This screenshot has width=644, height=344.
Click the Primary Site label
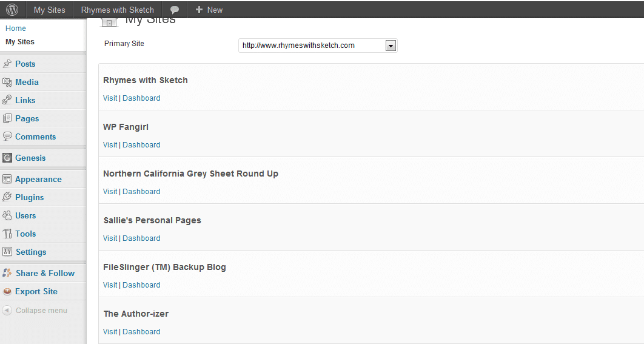[124, 44]
